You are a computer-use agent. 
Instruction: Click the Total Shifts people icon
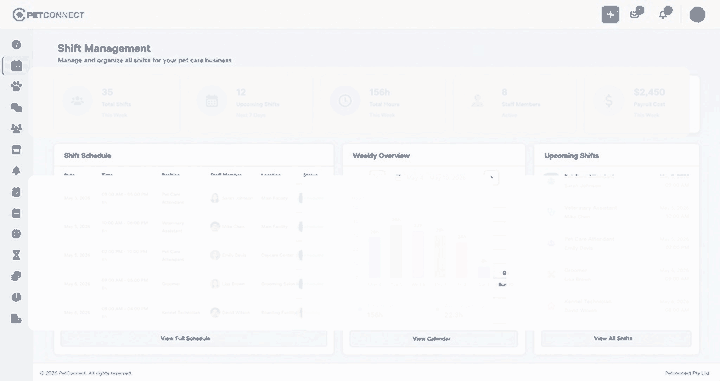pos(77,101)
